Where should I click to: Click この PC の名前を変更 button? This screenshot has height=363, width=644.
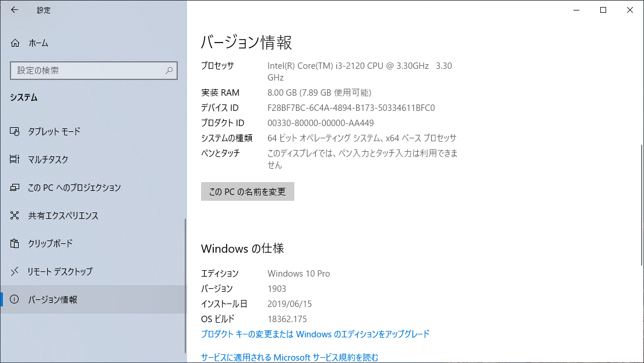247,191
